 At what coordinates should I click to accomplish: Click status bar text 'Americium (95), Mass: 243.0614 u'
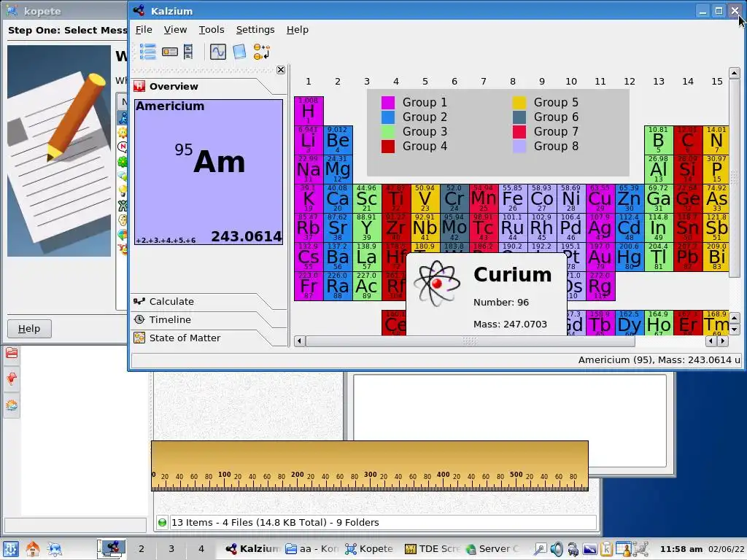tap(659, 360)
